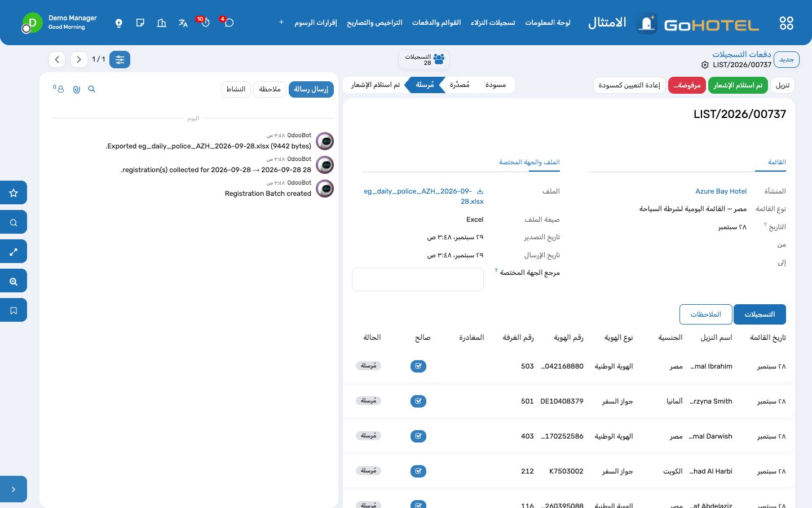Screen dimensions: 812x508
Task: Click green تم استلام الإشعار button
Action: coord(738,85)
